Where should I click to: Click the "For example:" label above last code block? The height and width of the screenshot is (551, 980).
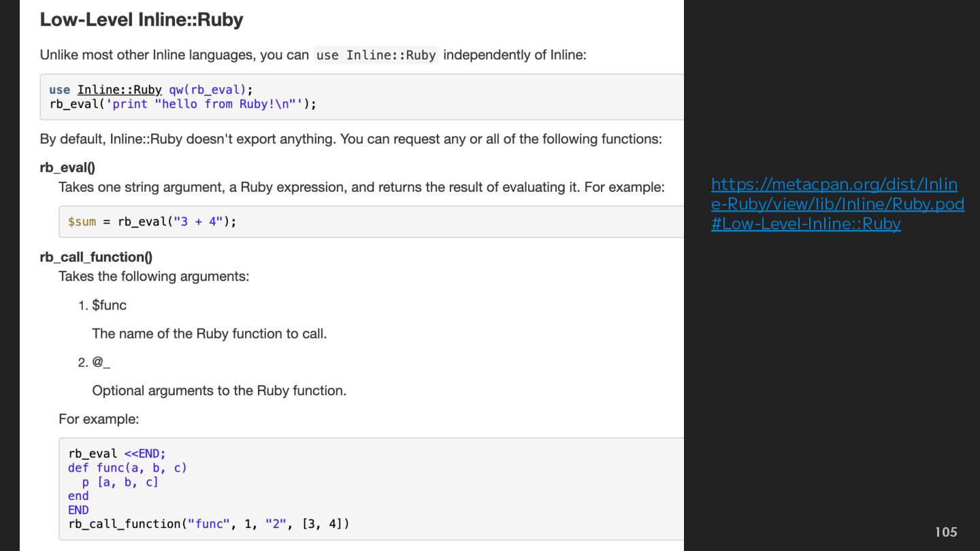pos(99,419)
